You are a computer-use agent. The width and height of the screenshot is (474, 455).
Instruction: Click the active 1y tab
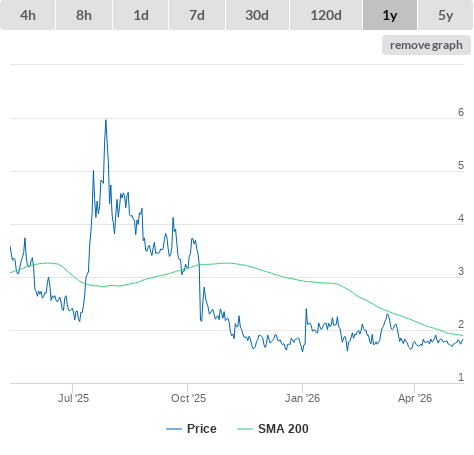[390, 15]
